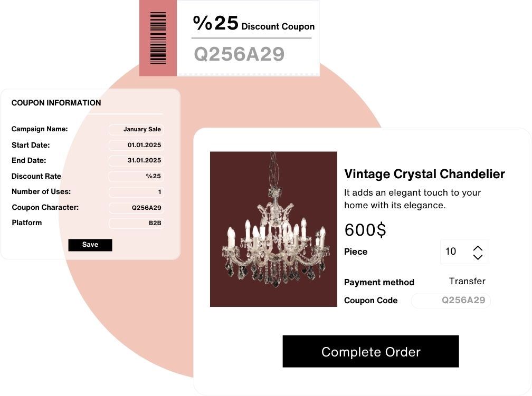Click the 600$ price label
Viewport: 532px width, 396px height.
pos(365,230)
